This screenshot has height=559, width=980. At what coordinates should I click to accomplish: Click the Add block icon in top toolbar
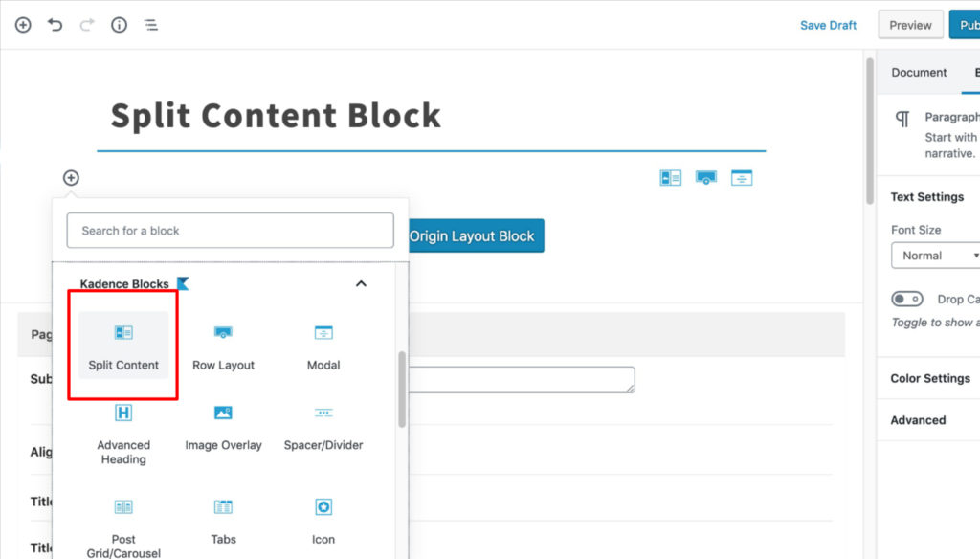[x=23, y=25]
